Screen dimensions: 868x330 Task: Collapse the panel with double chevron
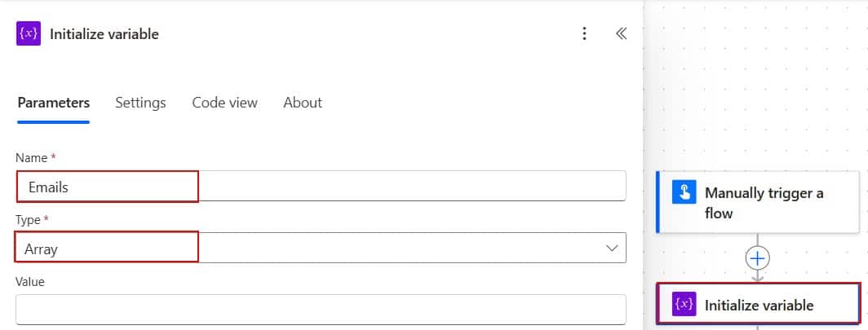click(x=621, y=33)
